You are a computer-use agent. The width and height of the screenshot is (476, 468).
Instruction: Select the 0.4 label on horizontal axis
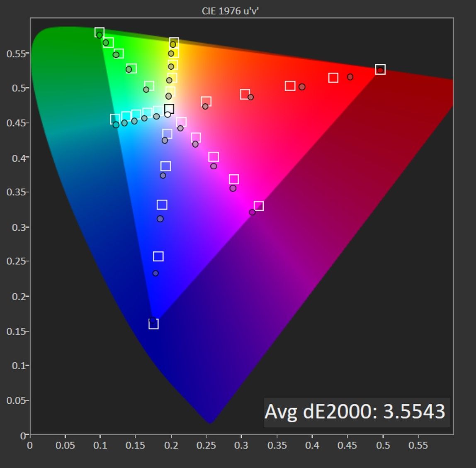tap(312, 446)
